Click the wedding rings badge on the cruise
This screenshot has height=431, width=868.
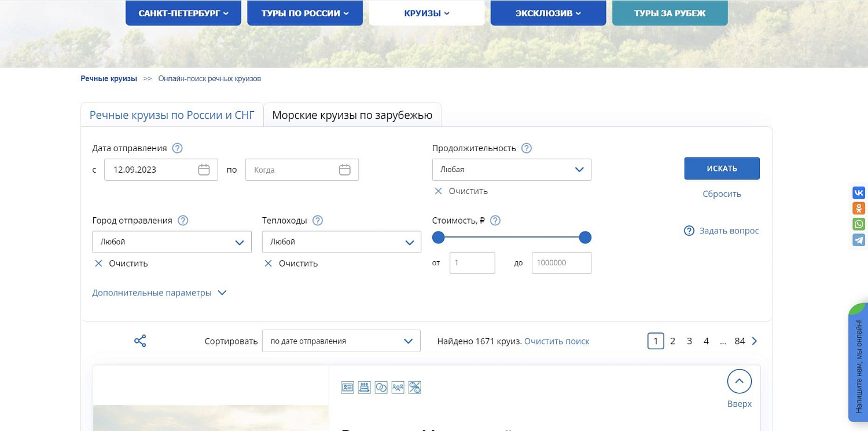381,387
